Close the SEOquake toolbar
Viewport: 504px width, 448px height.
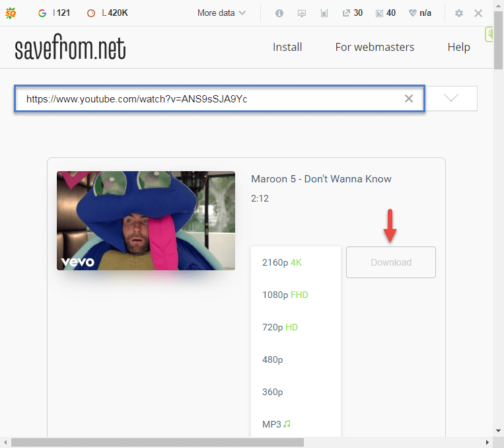[478, 13]
